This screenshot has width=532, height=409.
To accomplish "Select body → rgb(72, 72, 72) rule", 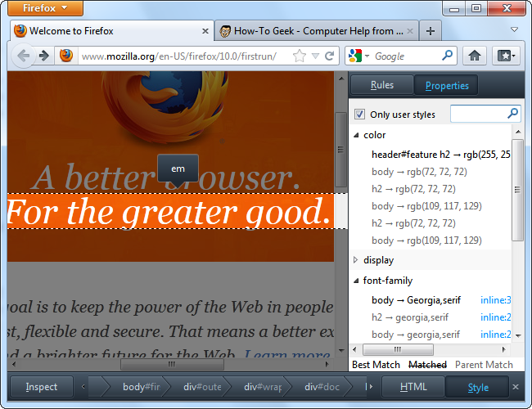I will (x=419, y=172).
